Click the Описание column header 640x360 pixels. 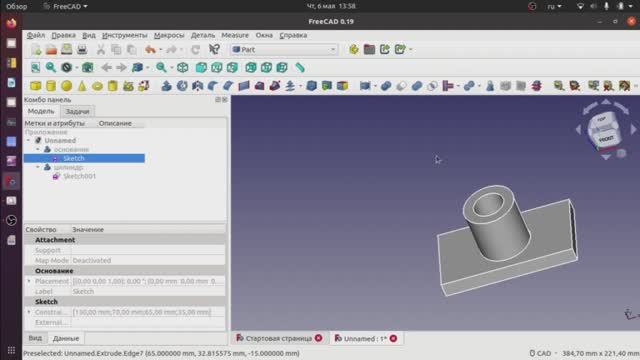(x=115, y=123)
